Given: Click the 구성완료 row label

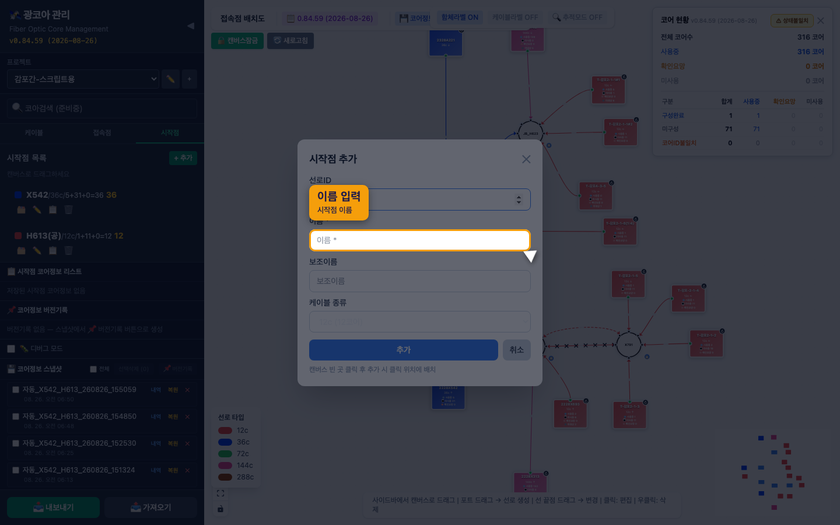Looking at the screenshot, I should (673, 115).
